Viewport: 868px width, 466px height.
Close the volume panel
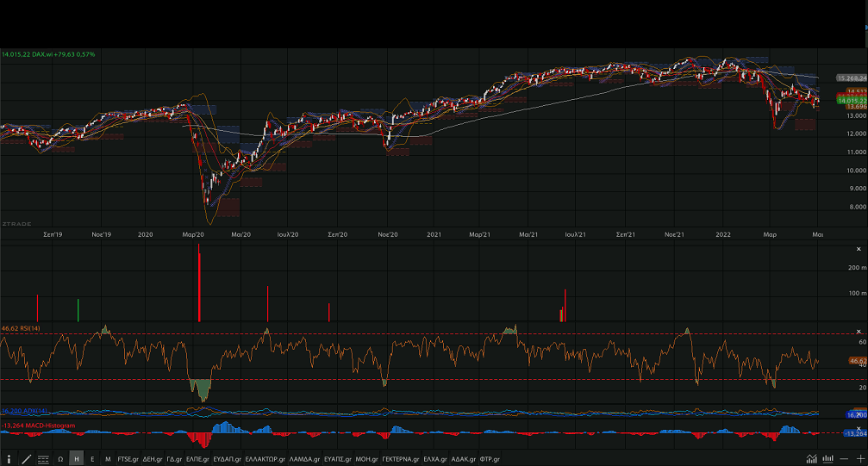[x=859, y=250]
